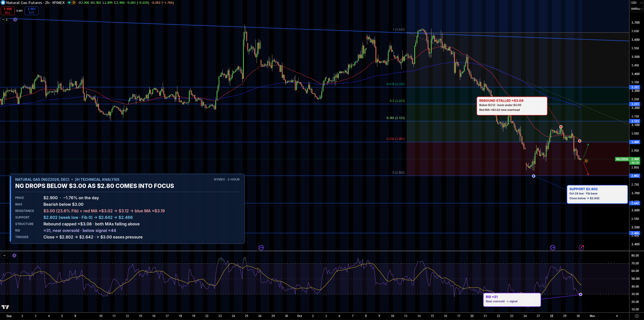Image resolution: width=644 pixels, height=320 pixels.
Task: Click the Nov label on time axis
Action: point(592,316)
